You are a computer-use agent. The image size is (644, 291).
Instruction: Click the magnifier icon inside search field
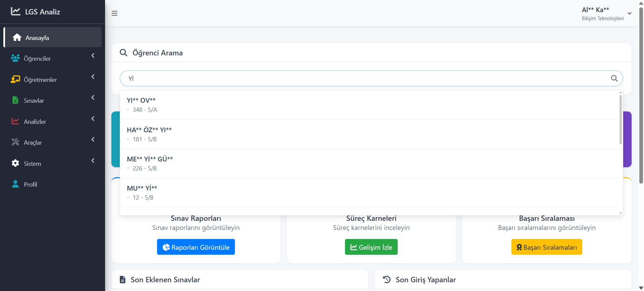[614, 79]
